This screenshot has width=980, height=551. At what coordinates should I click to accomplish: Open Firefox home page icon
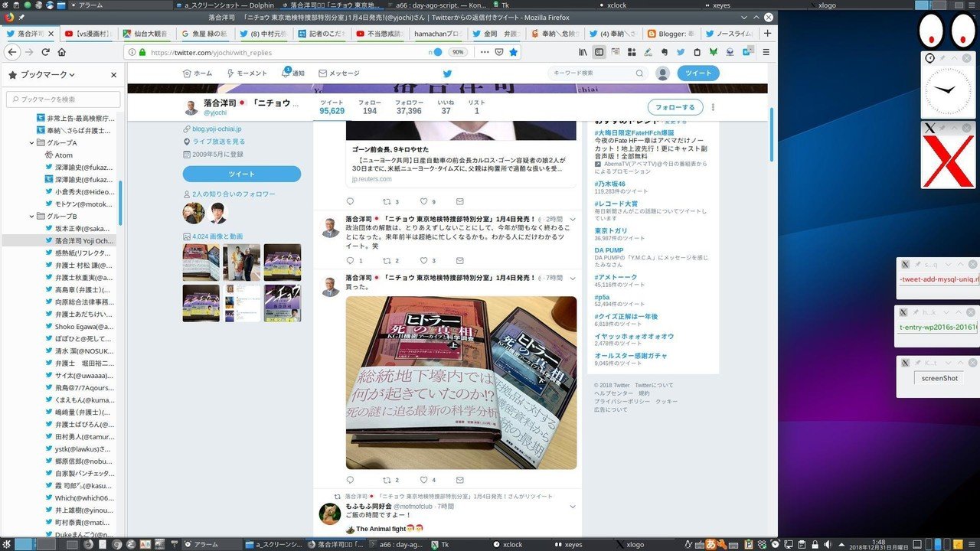[62, 52]
